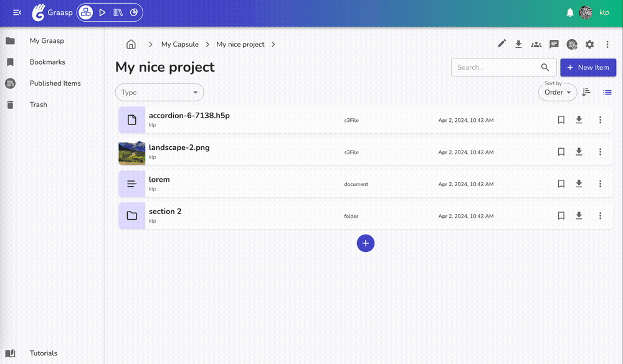Viewport: 623px width, 364px height.
Task: Click the notifications bell icon
Action: [570, 12]
